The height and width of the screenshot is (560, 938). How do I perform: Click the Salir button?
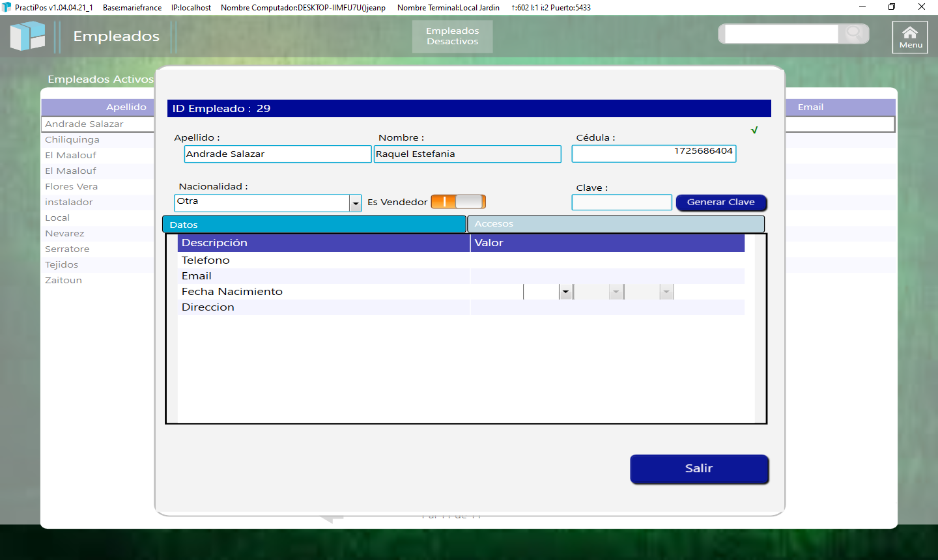tap(699, 469)
